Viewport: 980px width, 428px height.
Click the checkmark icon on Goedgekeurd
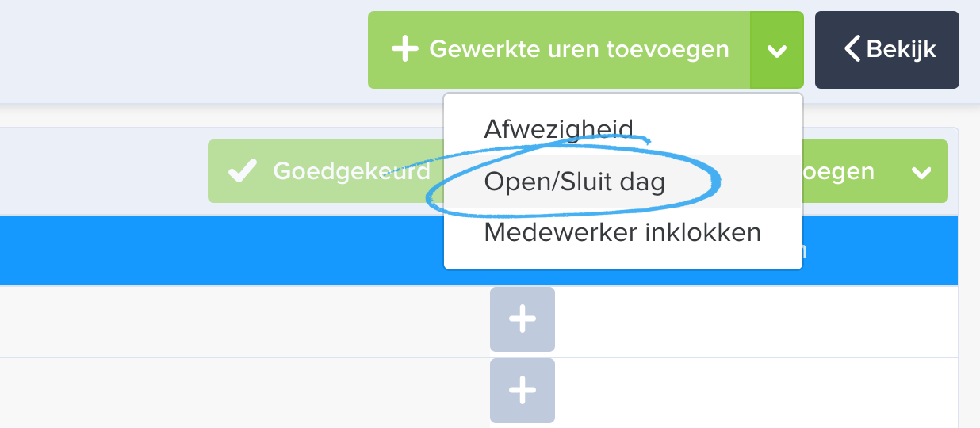point(241,171)
